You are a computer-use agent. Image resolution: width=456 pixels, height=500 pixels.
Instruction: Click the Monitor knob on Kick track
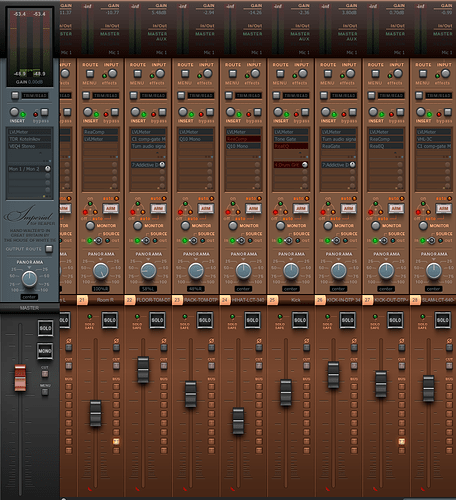(280, 226)
